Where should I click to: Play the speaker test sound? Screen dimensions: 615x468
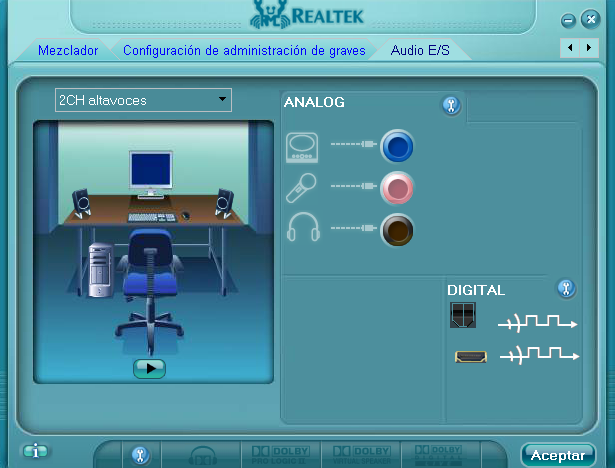click(x=149, y=368)
